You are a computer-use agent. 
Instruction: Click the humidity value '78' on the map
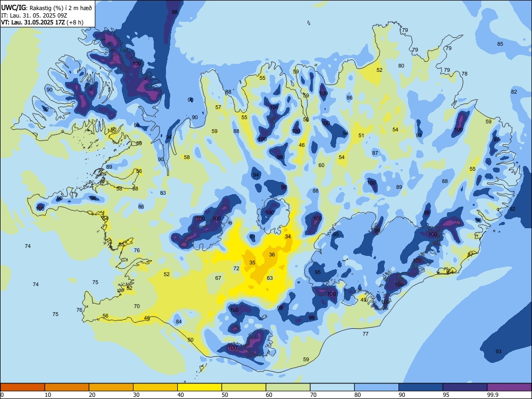point(464,73)
